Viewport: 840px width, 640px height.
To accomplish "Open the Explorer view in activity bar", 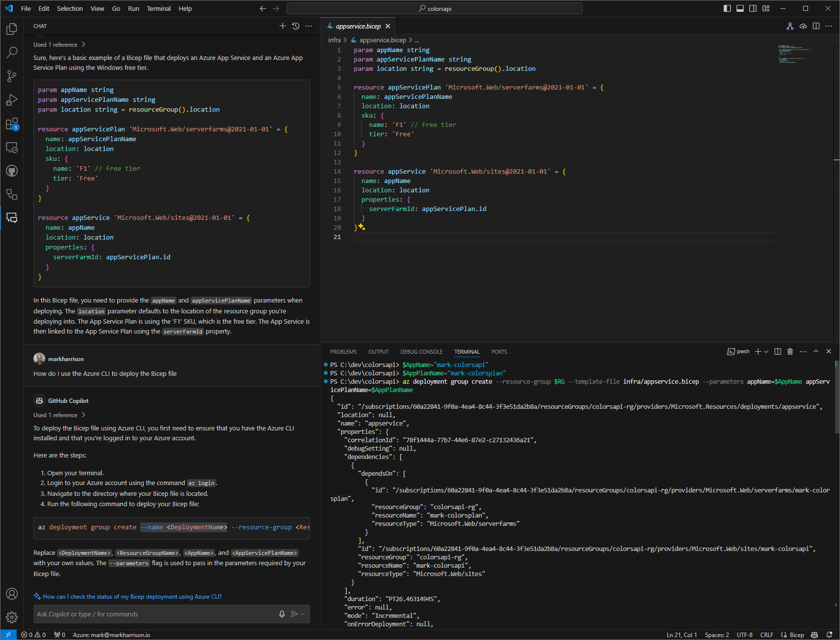I will [12, 29].
